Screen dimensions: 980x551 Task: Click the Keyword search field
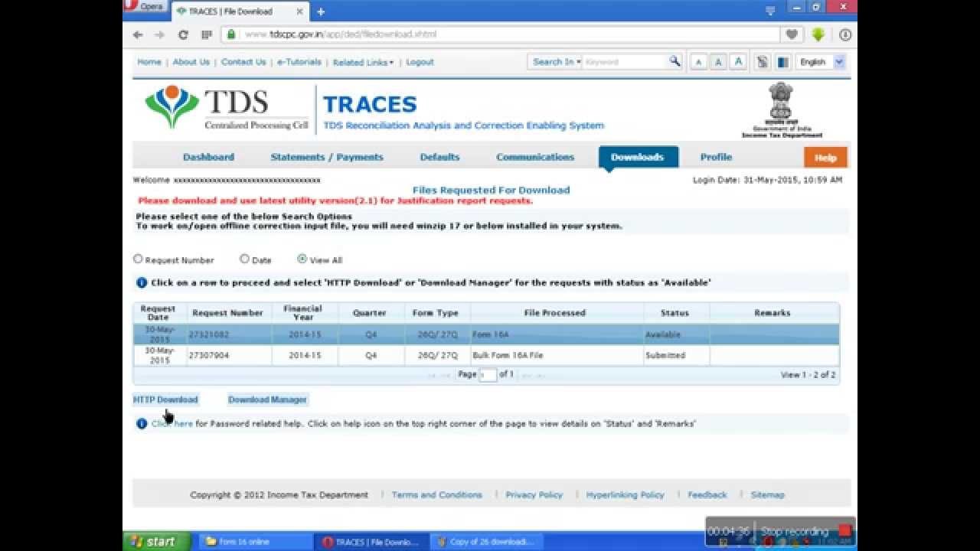click(626, 62)
